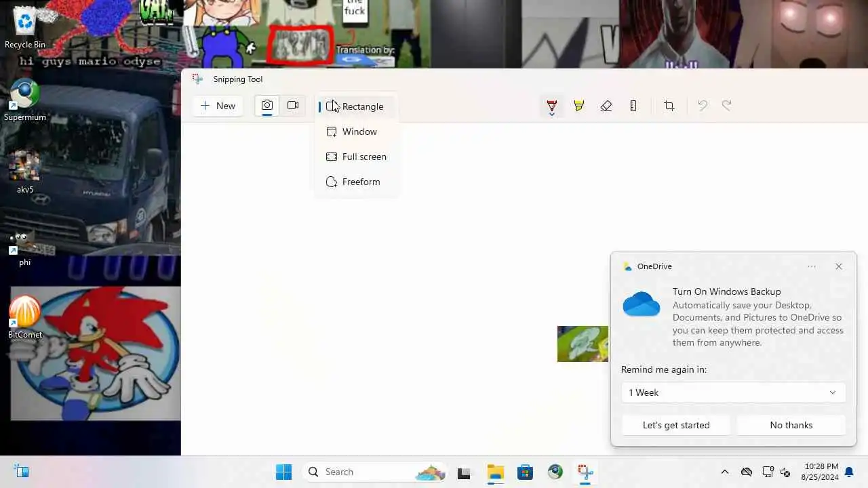Viewport: 868px width, 488px height.
Task: Open OneDrive notification more options
Action: pos(812,266)
